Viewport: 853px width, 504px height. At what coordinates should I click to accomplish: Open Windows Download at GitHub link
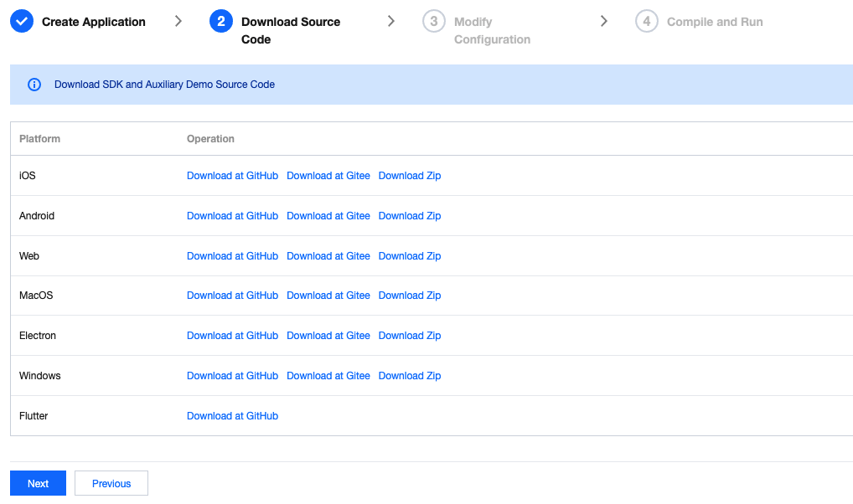(232, 376)
